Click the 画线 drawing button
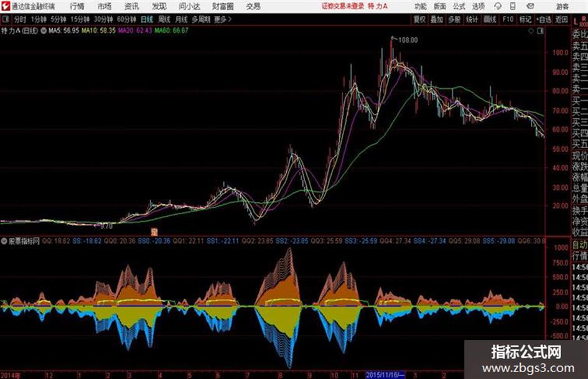 click(x=490, y=19)
